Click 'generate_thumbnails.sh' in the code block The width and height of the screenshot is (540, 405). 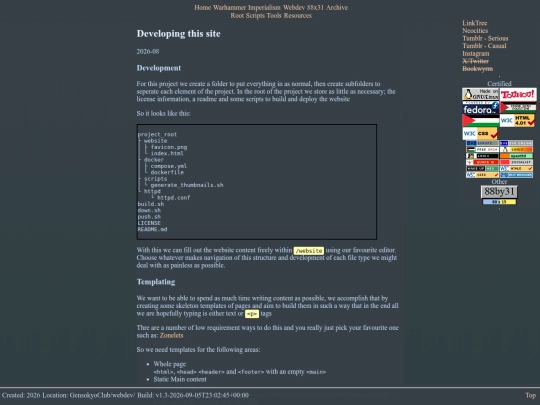click(x=187, y=185)
